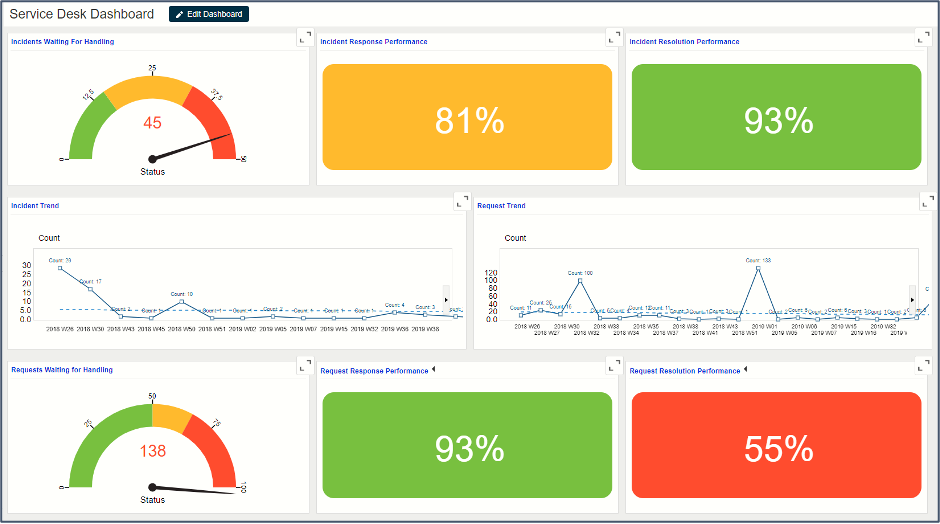Click the Count 17 point in Incident Trend
Image resolution: width=940 pixels, height=524 pixels.
tap(91, 289)
